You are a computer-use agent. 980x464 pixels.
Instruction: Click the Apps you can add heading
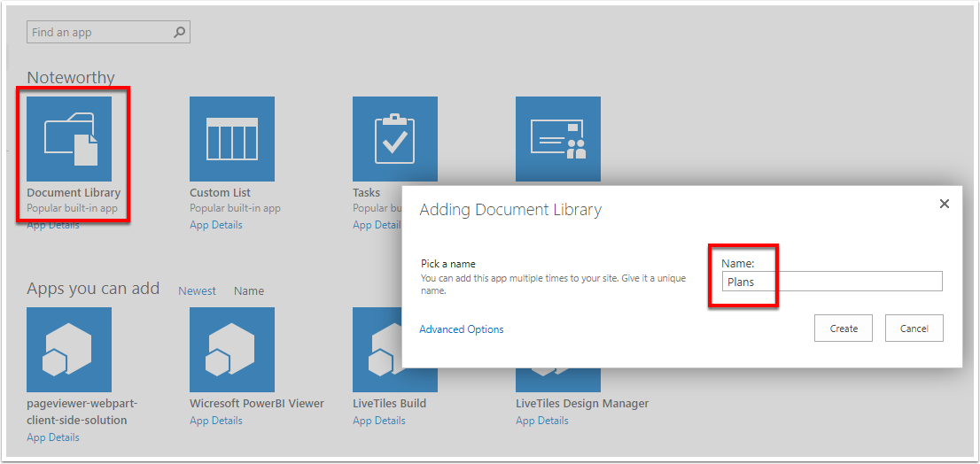pyautogui.click(x=93, y=289)
